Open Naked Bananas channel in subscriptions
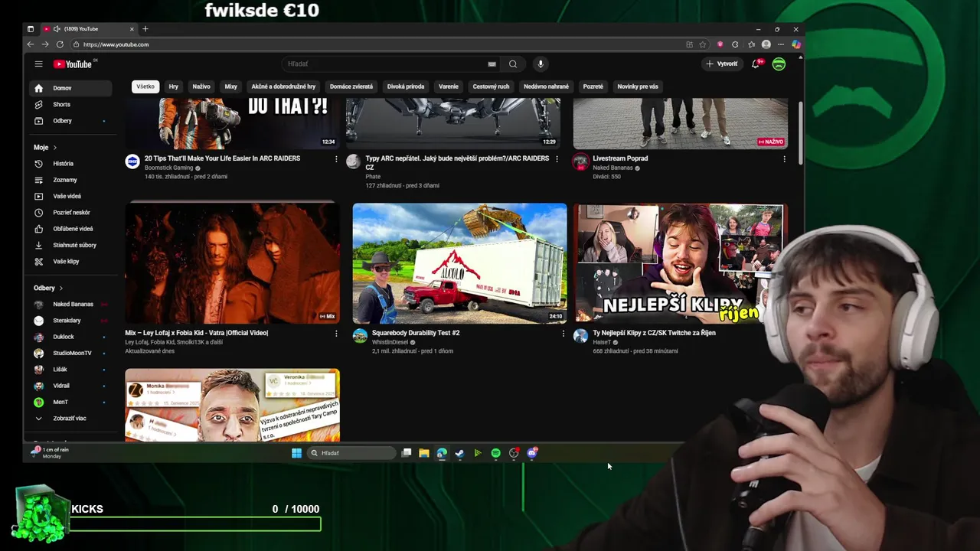980x551 pixels. click(x=69, y=305)
